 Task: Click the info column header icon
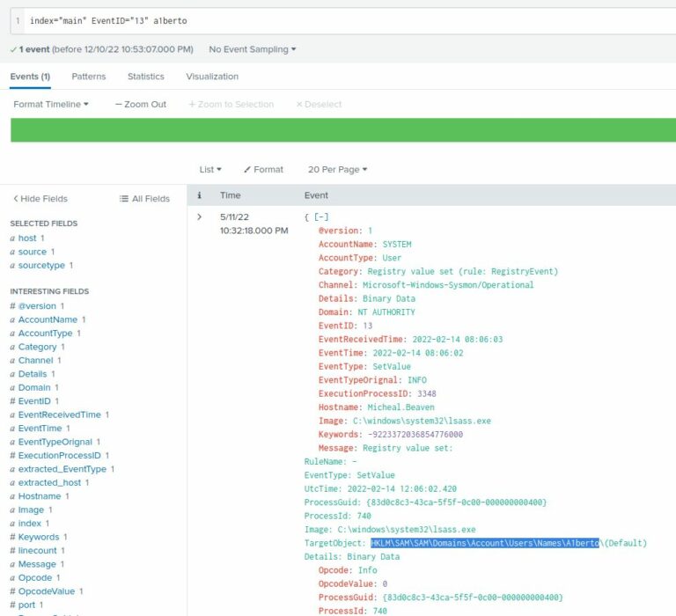click(199, 195)
